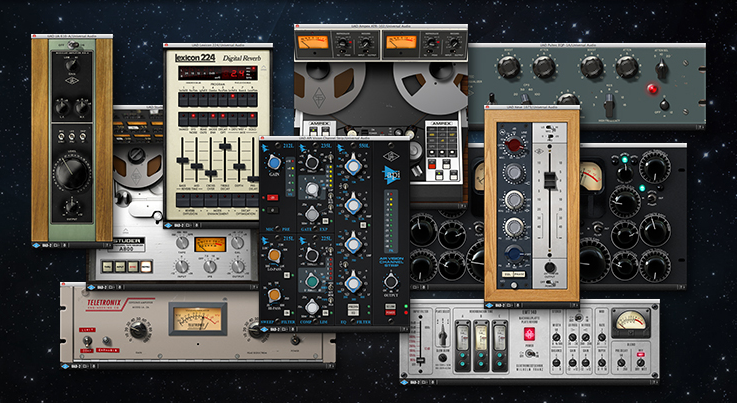Click the Fairchild right VU meter
737x403 pixels.
point(591,176)
